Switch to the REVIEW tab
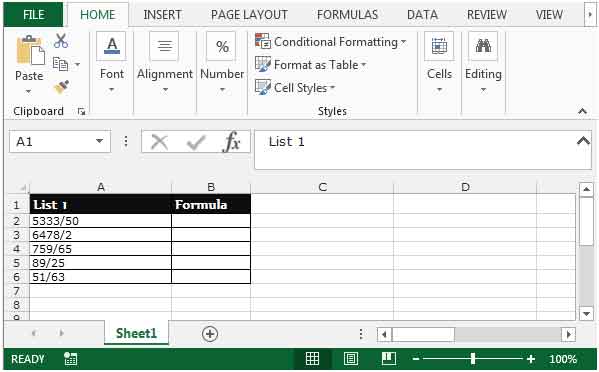599x372 pixels. [487, 15]
